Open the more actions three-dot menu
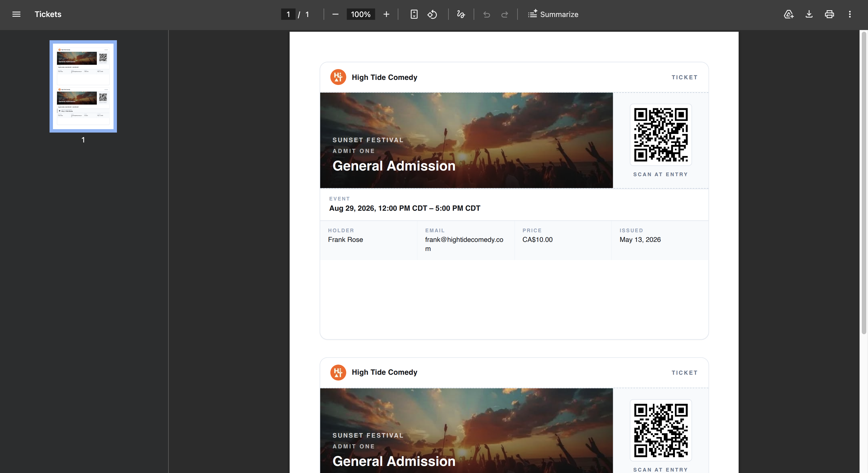This screenshot has height=473, width=868. pyautogui.click(x=850, y=14)
